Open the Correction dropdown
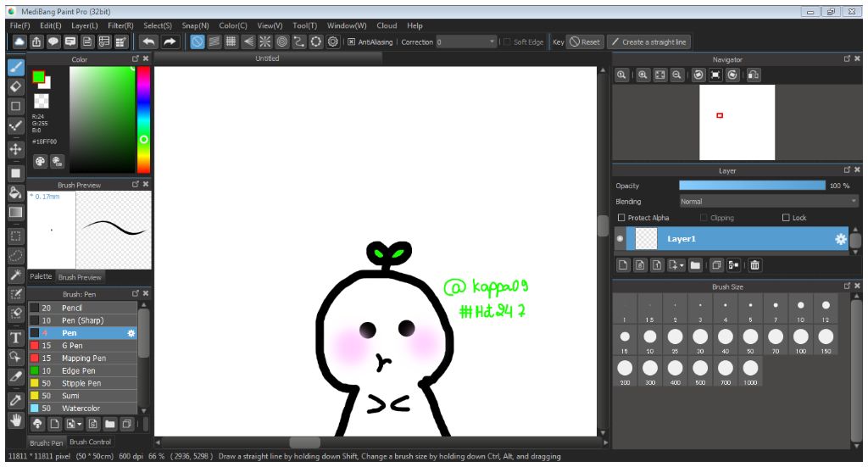 click(x=466, y=42)
